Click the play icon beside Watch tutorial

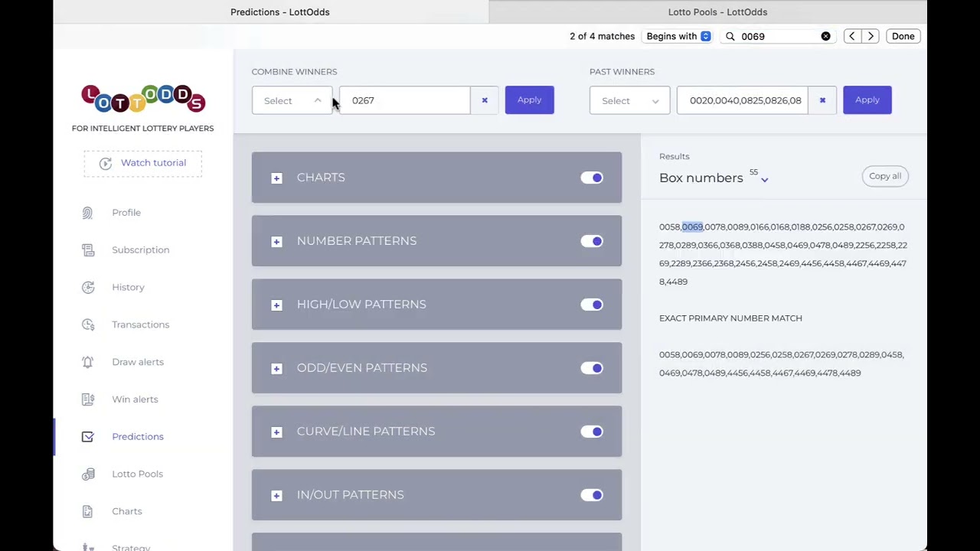[x=106, y=163]
